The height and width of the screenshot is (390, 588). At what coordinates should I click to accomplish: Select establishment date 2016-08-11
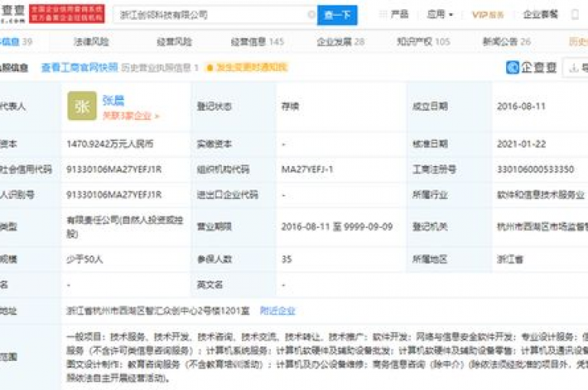[x=521, y=106]
